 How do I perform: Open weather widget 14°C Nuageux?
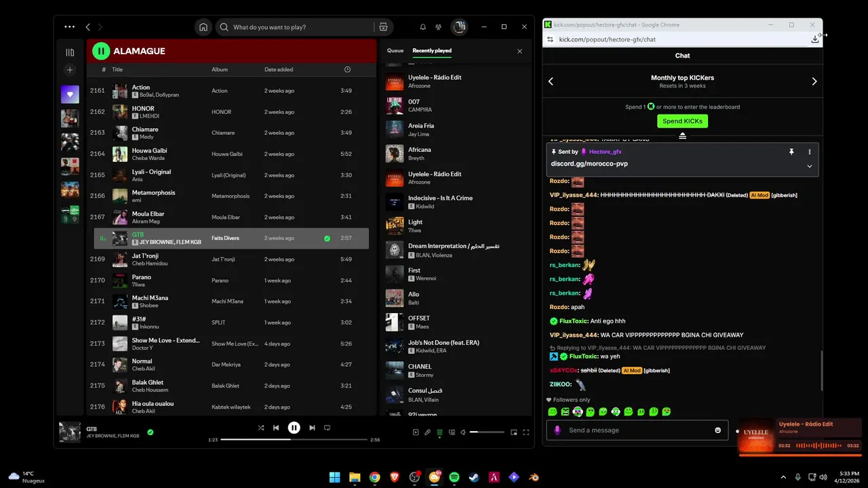[x=26, y=476]
